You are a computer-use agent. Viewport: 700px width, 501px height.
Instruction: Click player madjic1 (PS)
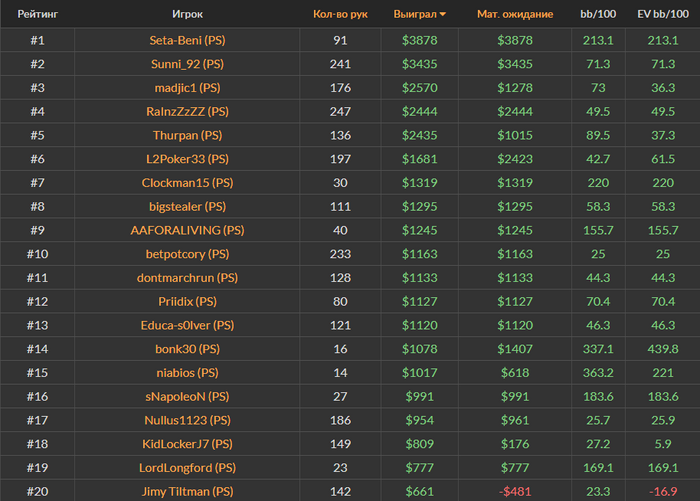(187, 88)
